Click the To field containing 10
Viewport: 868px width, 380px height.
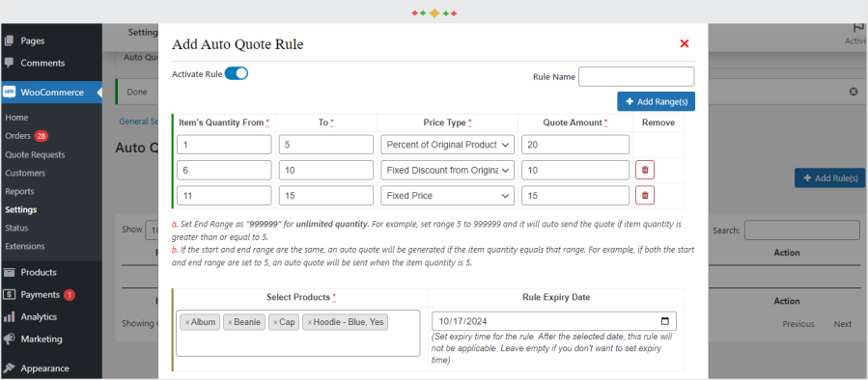[x=326, y=171]
